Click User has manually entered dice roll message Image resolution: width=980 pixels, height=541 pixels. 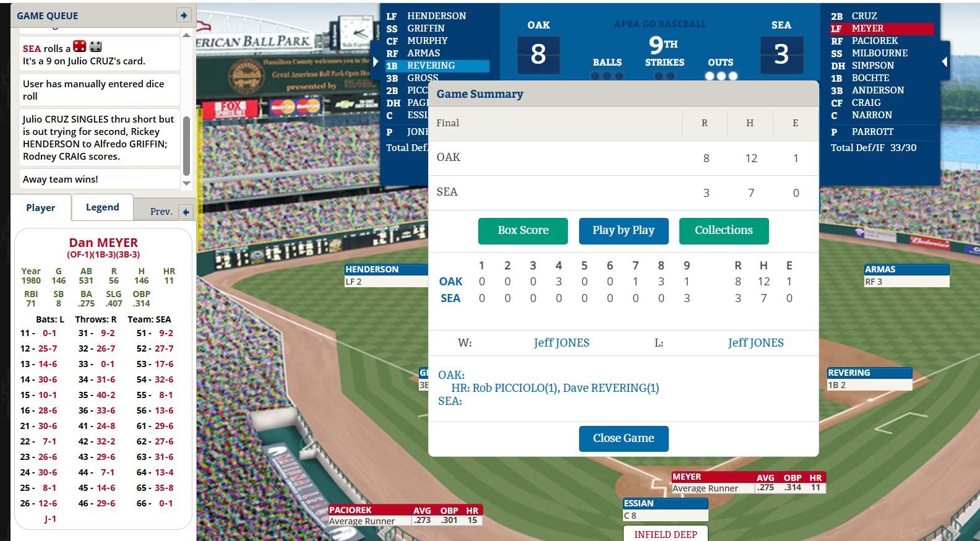[x=99, y=90]
